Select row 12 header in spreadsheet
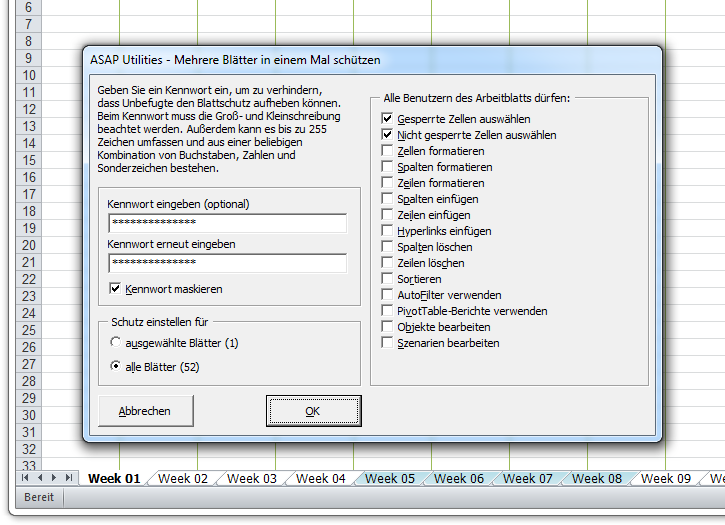The height and width of the screenshot is (525, 725). 29,109
